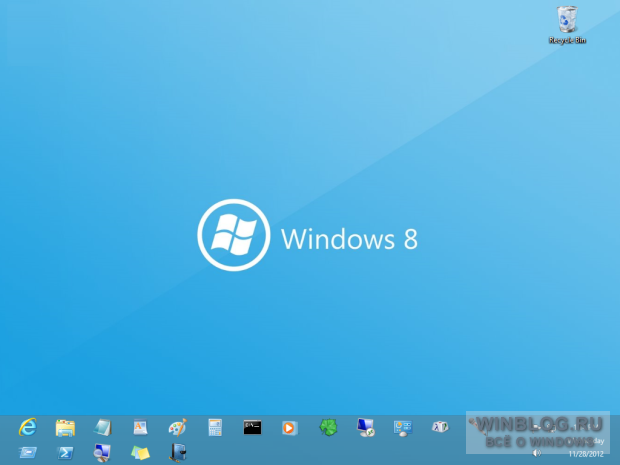
Task: Launch Notepad from the taskbar
Action: coord(103,427)
